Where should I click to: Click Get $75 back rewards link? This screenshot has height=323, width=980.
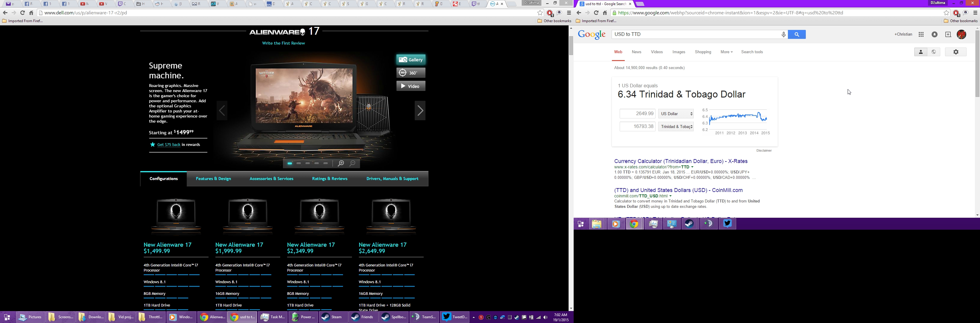coord(169,145)
